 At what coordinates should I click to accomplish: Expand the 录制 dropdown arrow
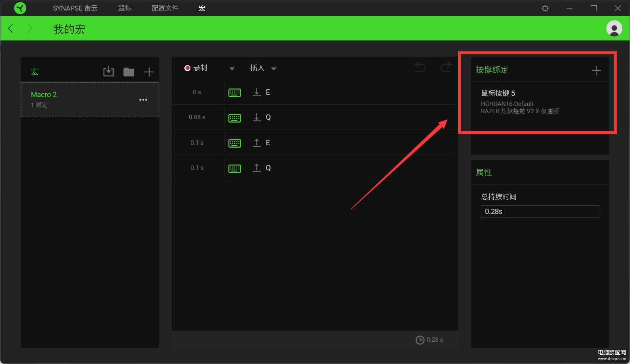[x=232, y=69]
